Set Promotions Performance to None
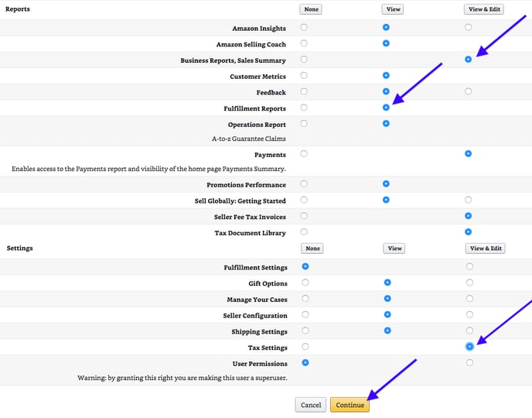532x418 pixels. (304, 183)
